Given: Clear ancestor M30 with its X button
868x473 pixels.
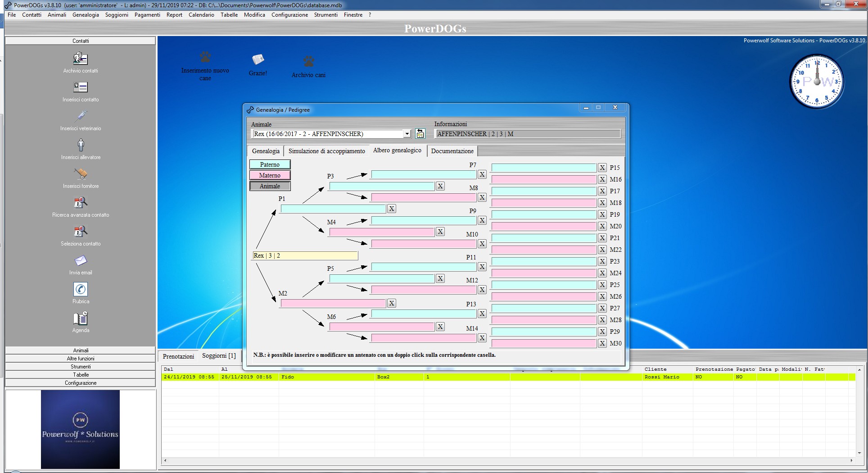Looking at the screenshot, I should click(x=602, y=343).
